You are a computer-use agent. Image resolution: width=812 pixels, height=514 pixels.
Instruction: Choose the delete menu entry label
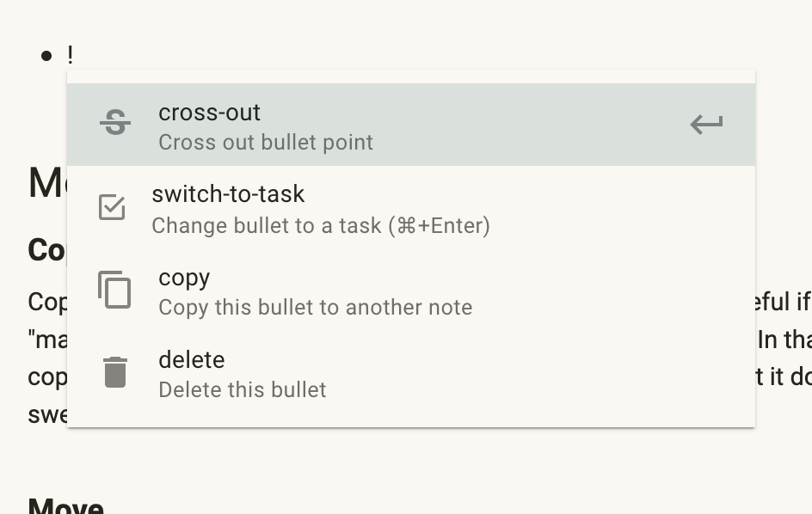click(x=192, y=360)
